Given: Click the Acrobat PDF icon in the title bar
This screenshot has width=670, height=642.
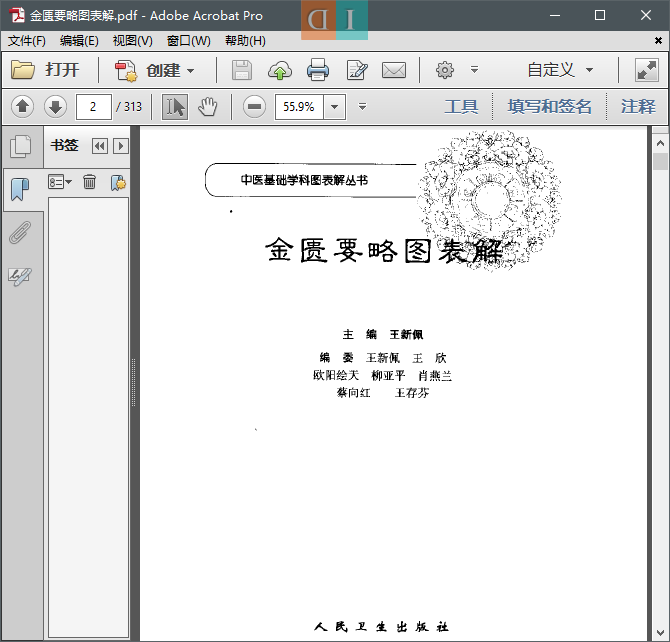Looking at the screenshot, I should [17, 15].
